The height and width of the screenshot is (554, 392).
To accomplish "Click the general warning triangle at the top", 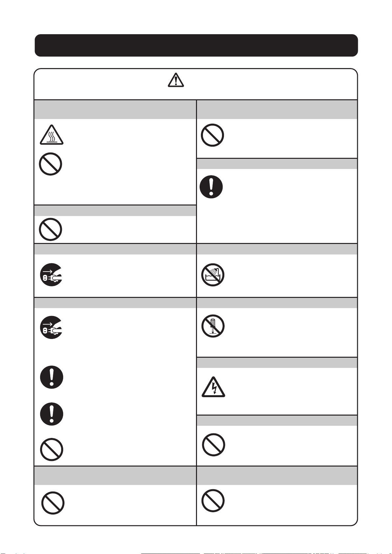I will 176,80.
